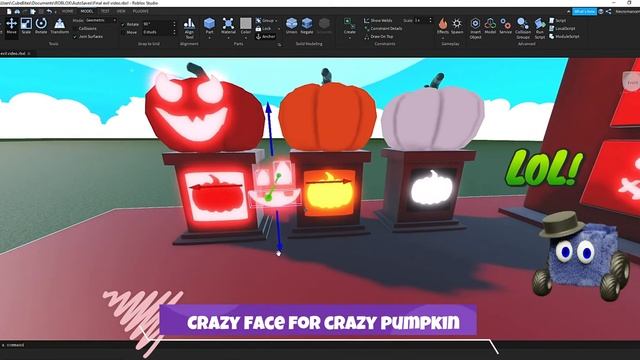
Task: Insert a new Script
Action: tap(558, 20)
